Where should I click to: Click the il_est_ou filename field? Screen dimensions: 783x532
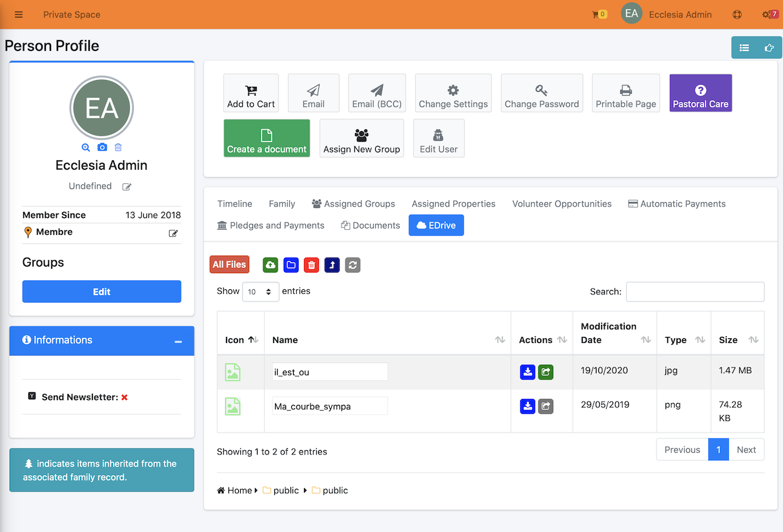click(x=330, y=372)
